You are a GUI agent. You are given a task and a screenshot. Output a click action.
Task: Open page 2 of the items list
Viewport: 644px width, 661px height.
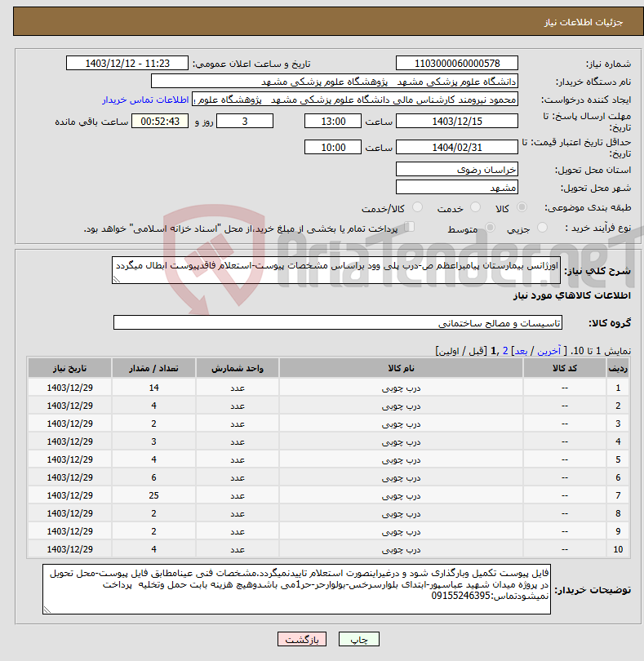pyautogui.click(x=505, y=351)
